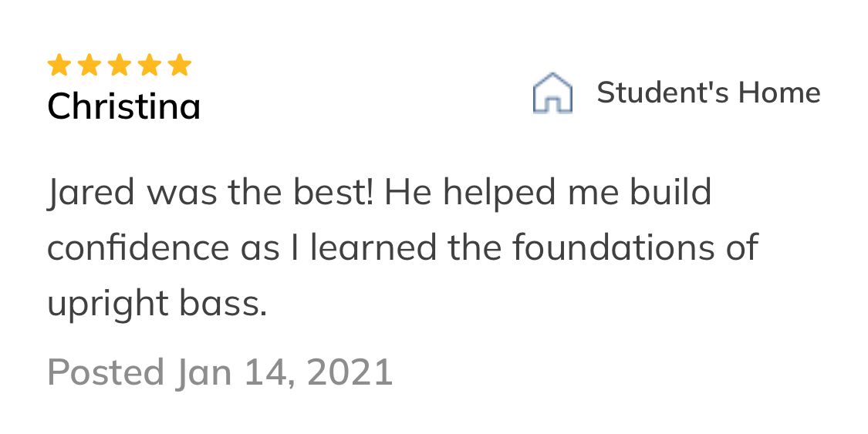The width and height of the screenshot is (868, 434).
Task: Click the word Posted before the date
Action: [x=106, y=372]
